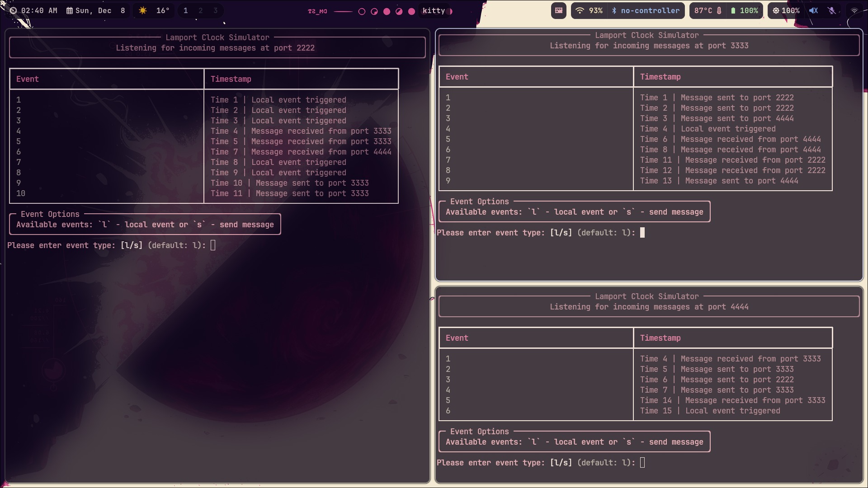Click the image/wallpaper icon in status bar
Screen dimensions: 868x488
pos(559,10)
